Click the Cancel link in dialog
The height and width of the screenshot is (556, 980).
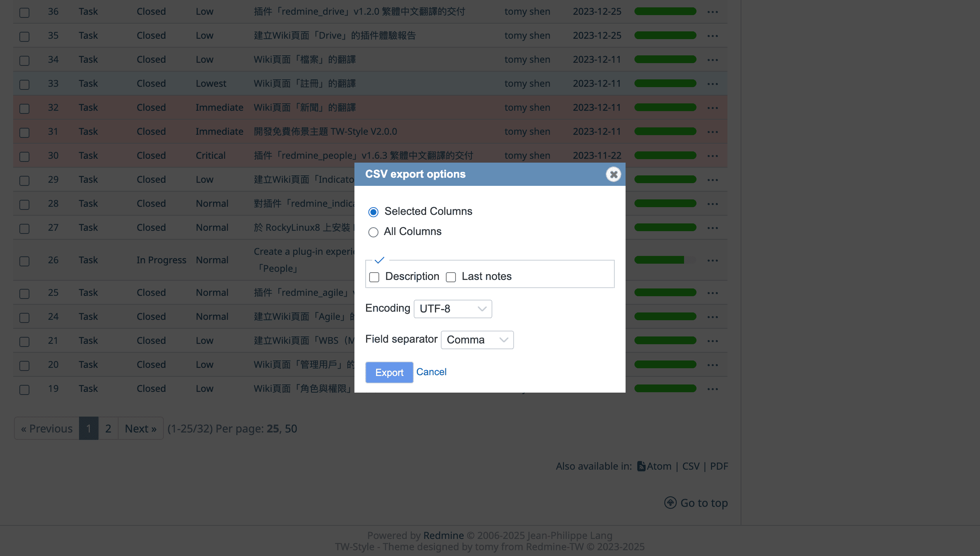click(431, 372)
